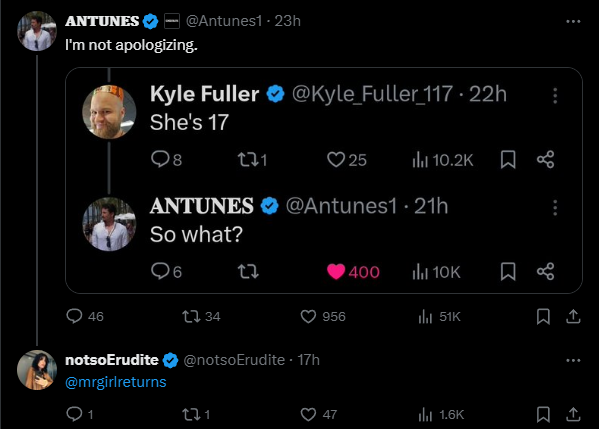Bookmark the 'She's 17' tweet
Image resolution: width=599 pixels, height=429 pixels.
508,159
